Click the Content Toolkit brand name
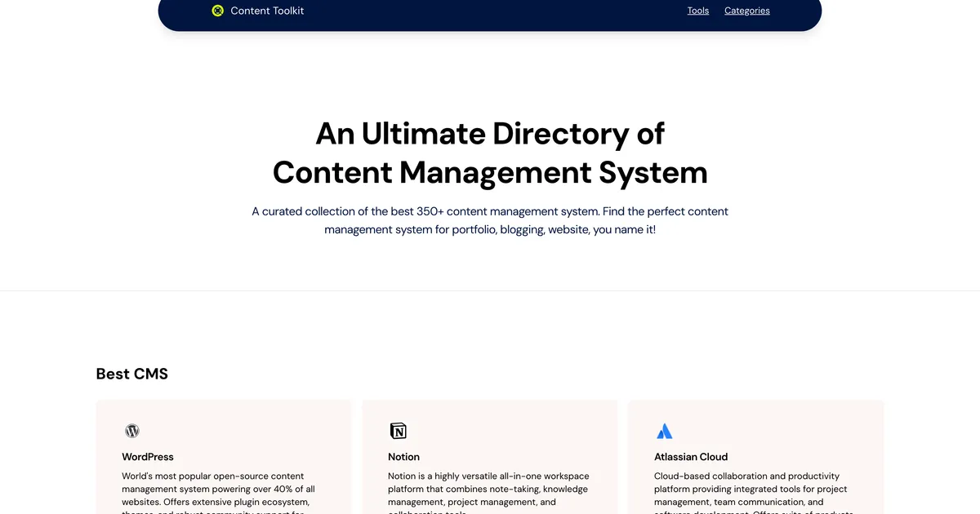 267,11
